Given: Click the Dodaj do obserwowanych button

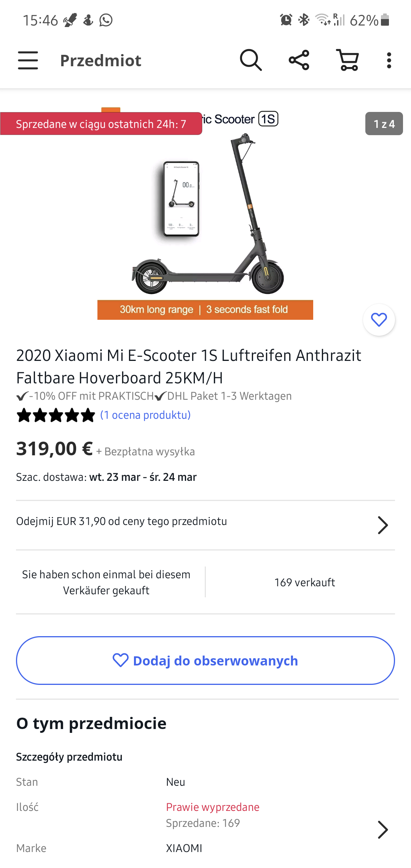Looking at the screenshot, I should (205, 661).
